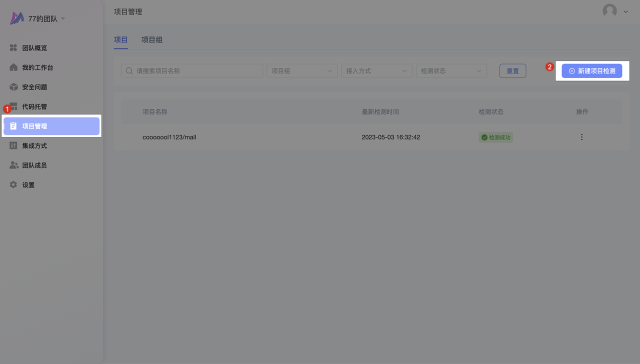Click the user avatar at top right

click(609, 11)
